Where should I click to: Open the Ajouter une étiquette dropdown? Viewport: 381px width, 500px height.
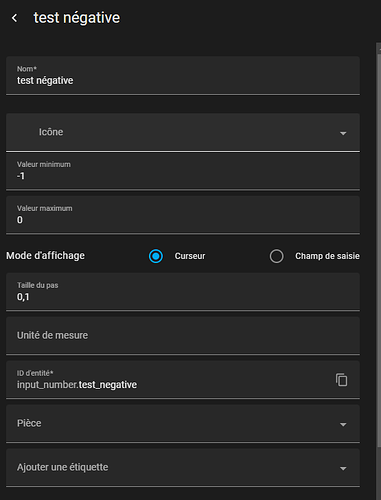343,468
